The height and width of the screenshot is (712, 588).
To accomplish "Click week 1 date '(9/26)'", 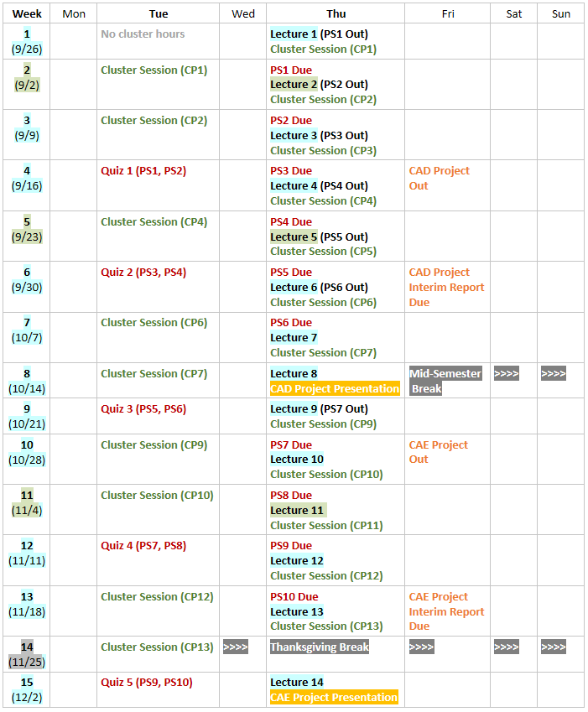I will 27,49.
